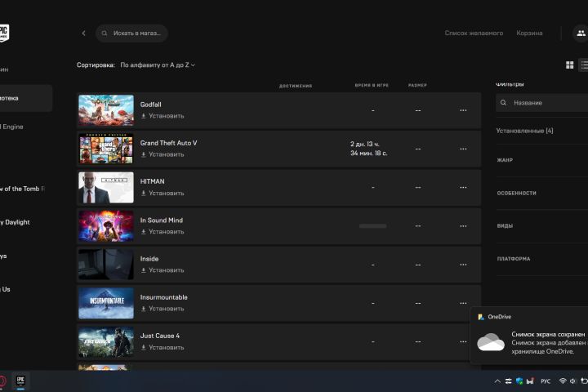
Task: Toggle the Установленные (4) filter
Action: pyautogui.click(x=524, y=131)
